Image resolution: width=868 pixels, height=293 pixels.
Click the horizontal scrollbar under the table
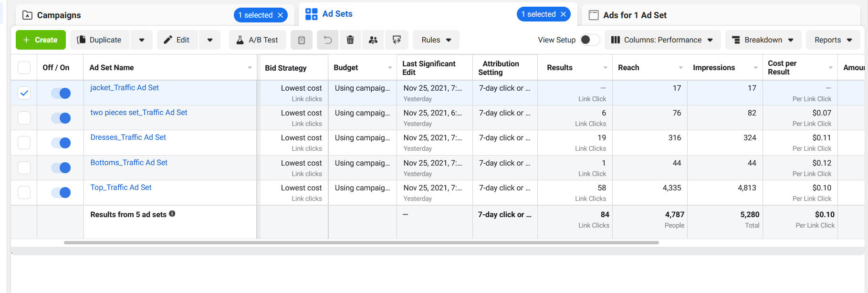(361, 242)
